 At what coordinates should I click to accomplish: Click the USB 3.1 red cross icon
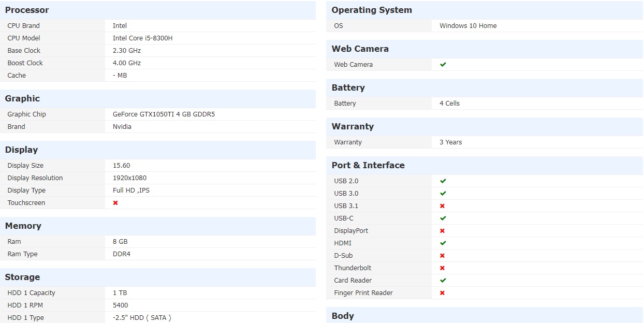pos(443,206)
